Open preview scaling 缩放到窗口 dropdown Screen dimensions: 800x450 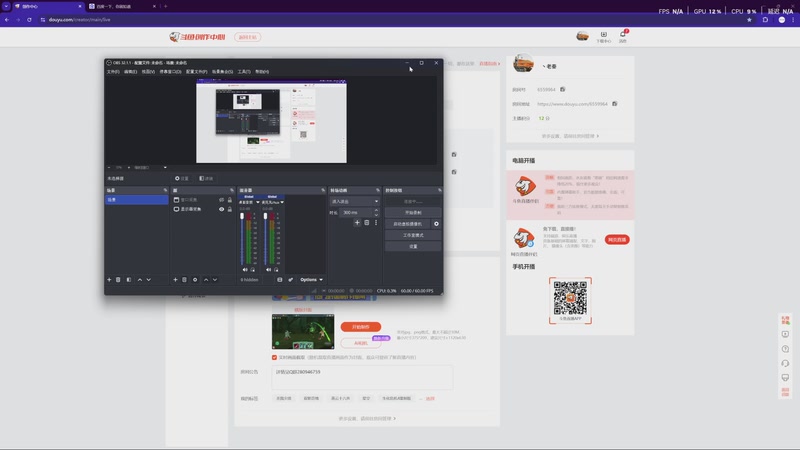pos(150,167)
